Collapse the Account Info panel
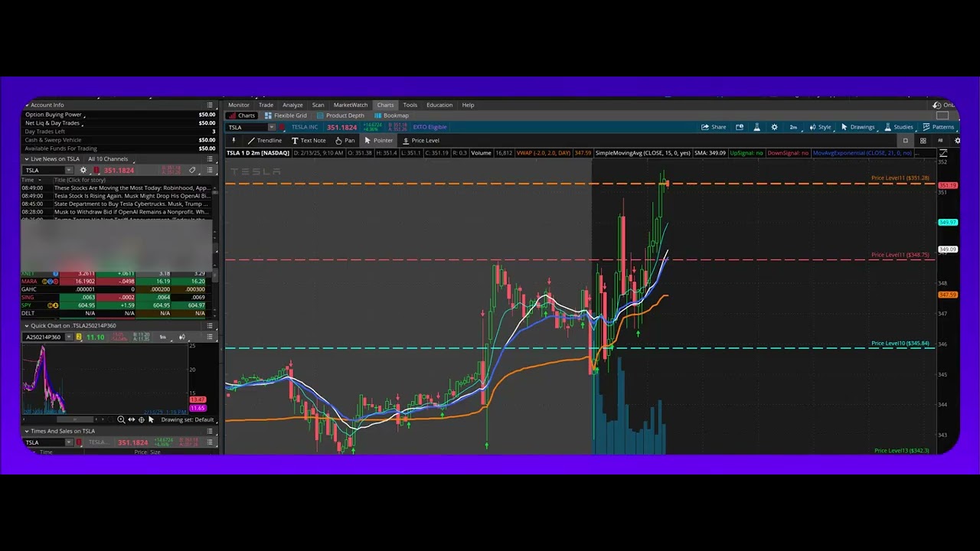Viewport: 980px width, 551px height. (x=27, y=105)
